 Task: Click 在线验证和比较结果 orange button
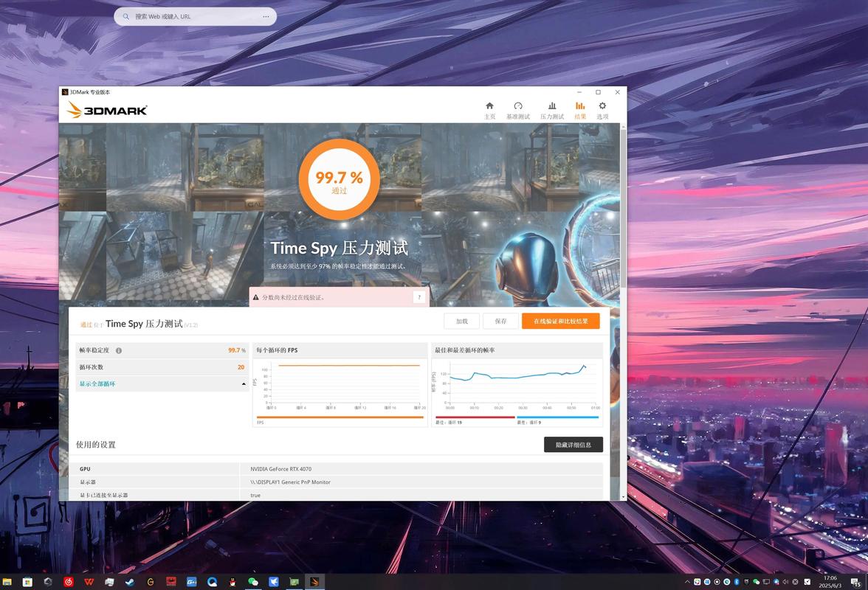(x=560, y=322)
